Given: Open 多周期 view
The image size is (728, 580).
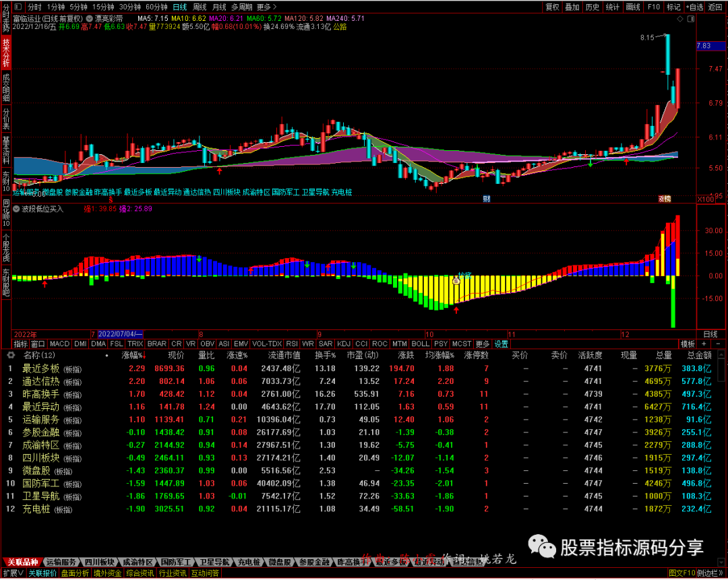Looking at the screenshot, I should [242, 7].
